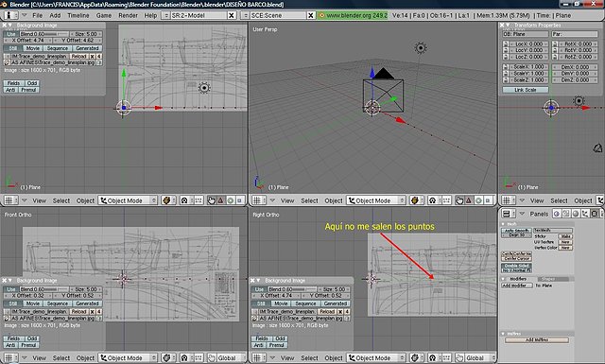
Task: Expand the Add Modifier dropdown
Action: click(x=517, y=286)
